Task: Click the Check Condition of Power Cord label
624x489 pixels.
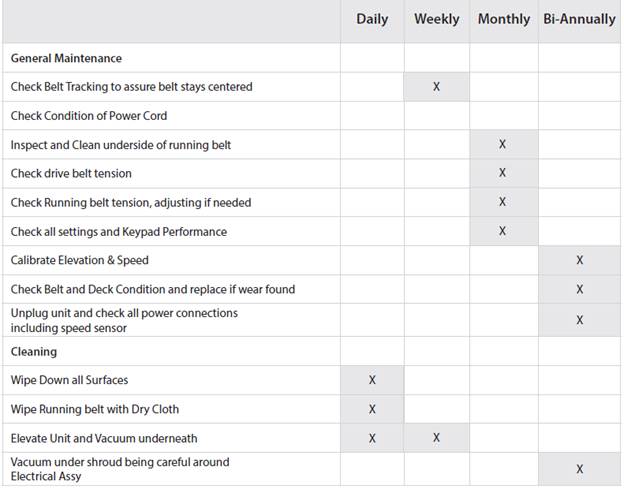Action: point(89,116)
